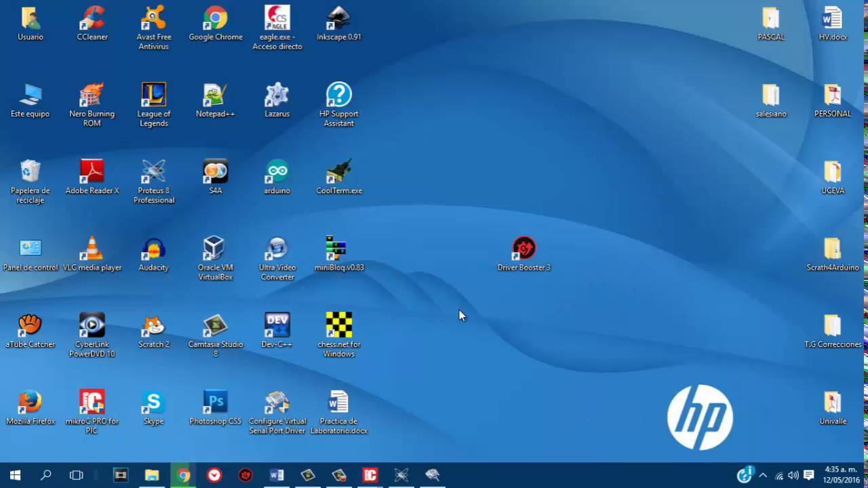Open T.G Correcciones folder
The image size is (868, 488).
pyautogui.click(x=833, y=331)
